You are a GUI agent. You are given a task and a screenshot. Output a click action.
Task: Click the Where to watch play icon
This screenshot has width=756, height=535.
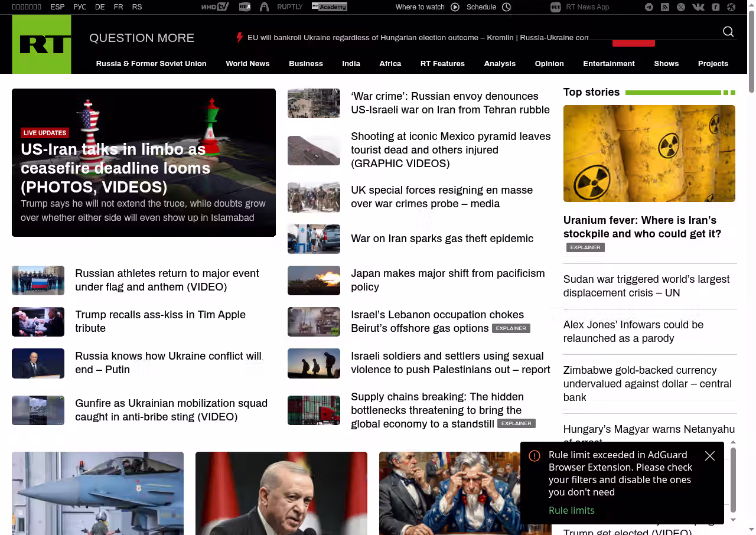455,7
